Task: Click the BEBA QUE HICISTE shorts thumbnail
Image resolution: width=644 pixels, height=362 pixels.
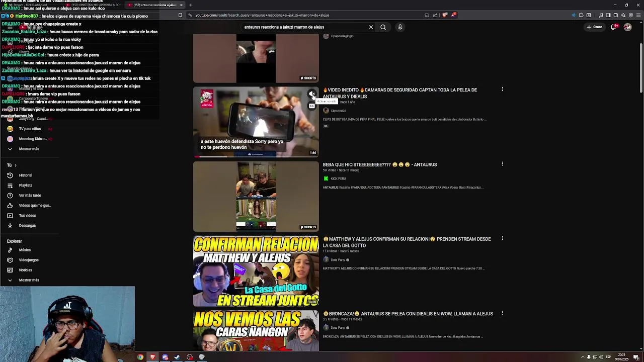Action: pyautogui.click(x=256, y=197)
